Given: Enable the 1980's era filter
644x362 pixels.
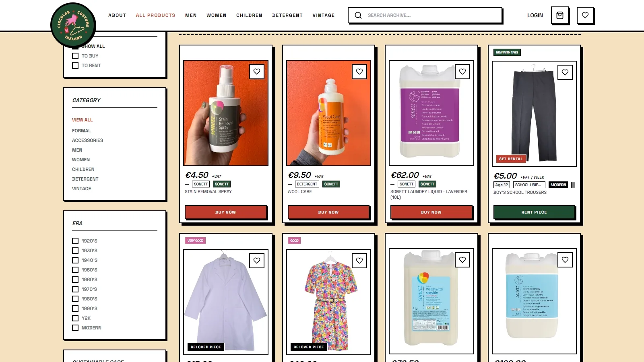Looking at the screenshot, I should [x=75, y=299].
